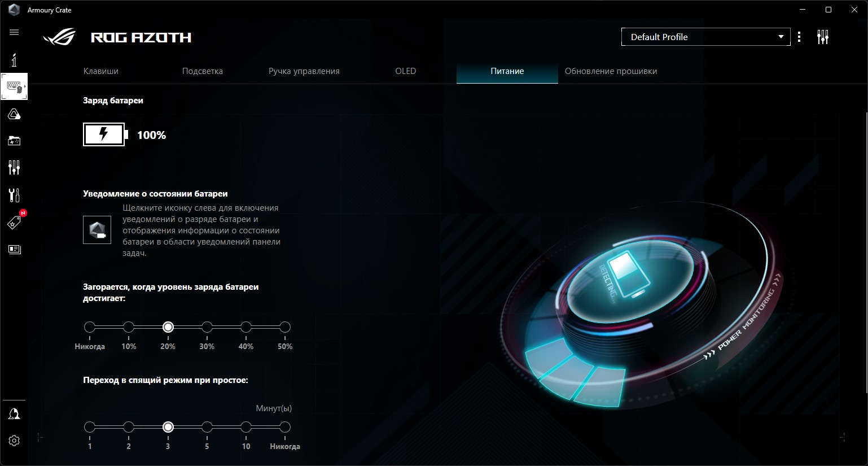Click the ROG eye logo
Image resolution: width=868 pixels, height=466 pixels.
59,37
